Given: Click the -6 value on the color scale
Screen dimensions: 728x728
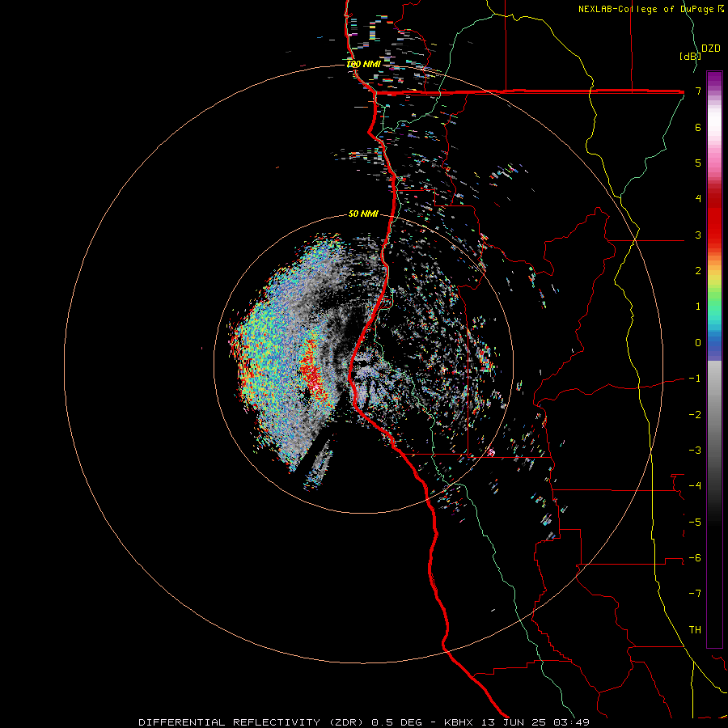Looking at the screenshot, I should tap(695, 558).
